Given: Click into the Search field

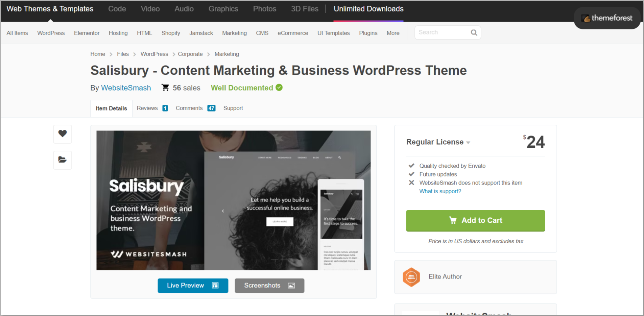Looking at the screenshot, I should [x=442, y=32].
